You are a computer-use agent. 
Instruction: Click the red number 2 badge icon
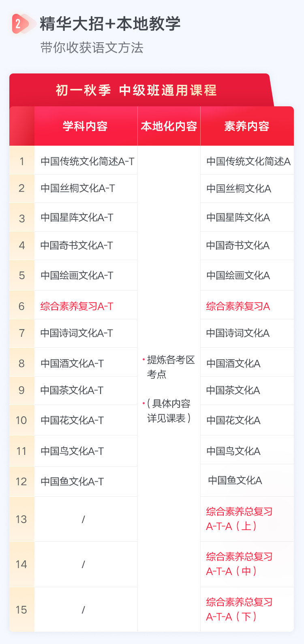pos(19,24)
